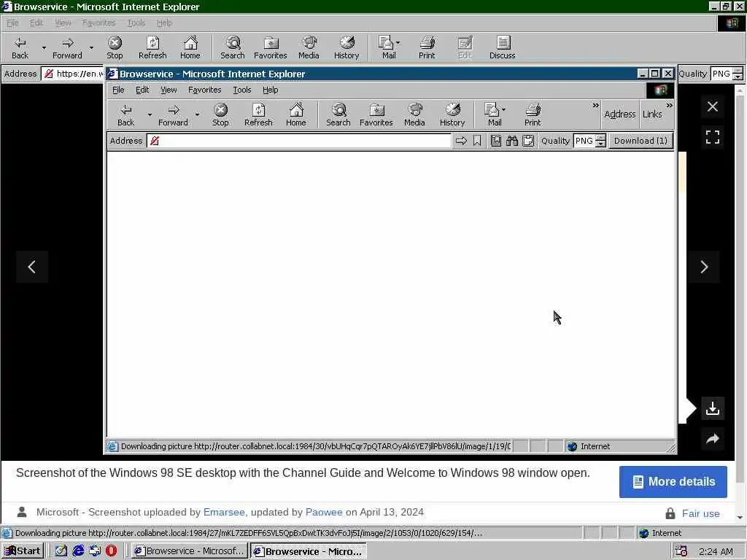This screenshot has height=560, width=747.
Task: Expand Back history dropdown in front window
Action: pos(150,114)
